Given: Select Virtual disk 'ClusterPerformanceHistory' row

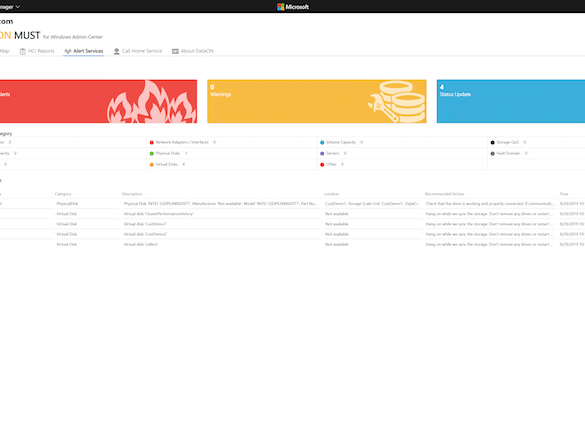Looking at the screenshot, I should tap(292, 214).
